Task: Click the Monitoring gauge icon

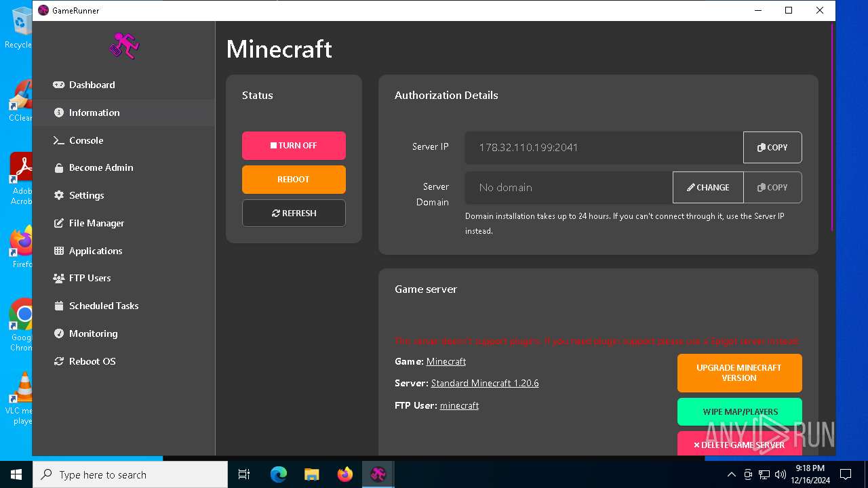Action: pyautogui.click(x=58, y=333)
